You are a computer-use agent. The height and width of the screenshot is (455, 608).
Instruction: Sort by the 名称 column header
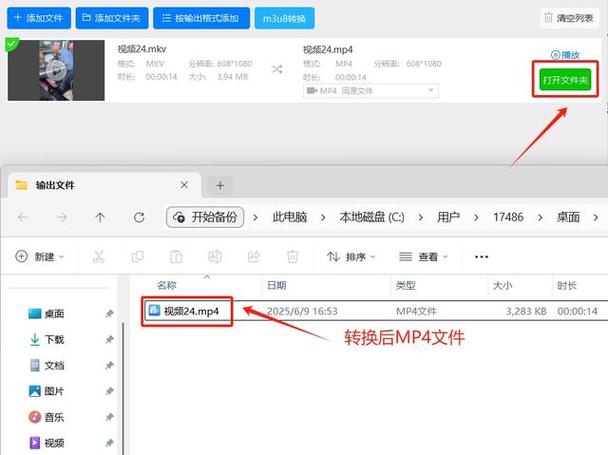pyautogui.click(x=166, y=285)
